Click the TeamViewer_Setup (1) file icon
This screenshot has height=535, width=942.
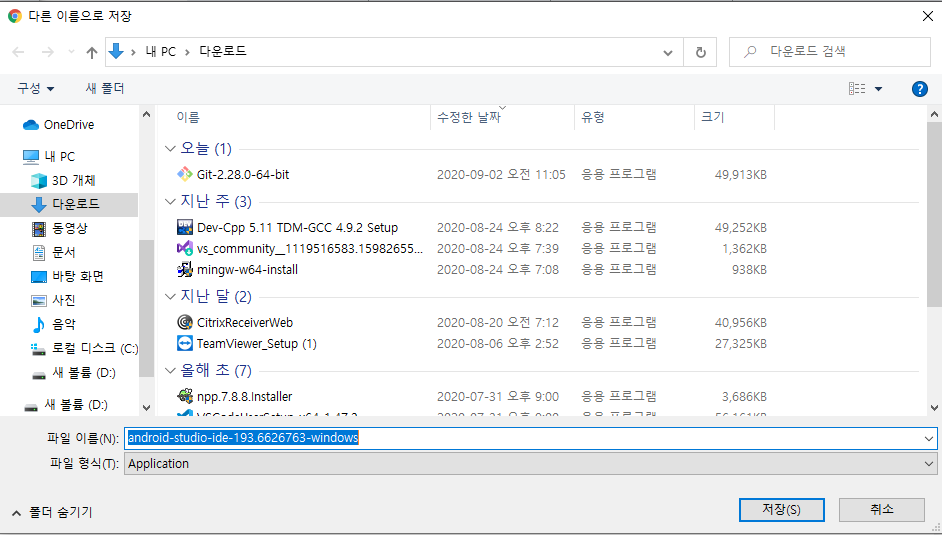[184, 343]
